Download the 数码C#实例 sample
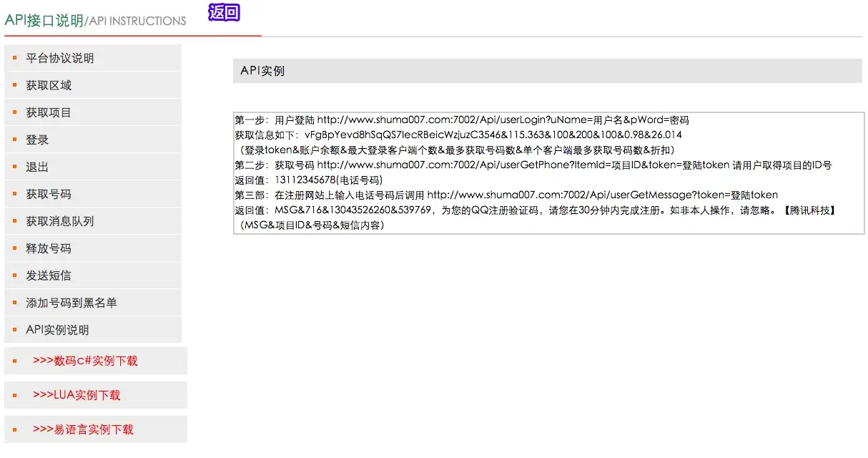868x458 pixels. (85, 361)
